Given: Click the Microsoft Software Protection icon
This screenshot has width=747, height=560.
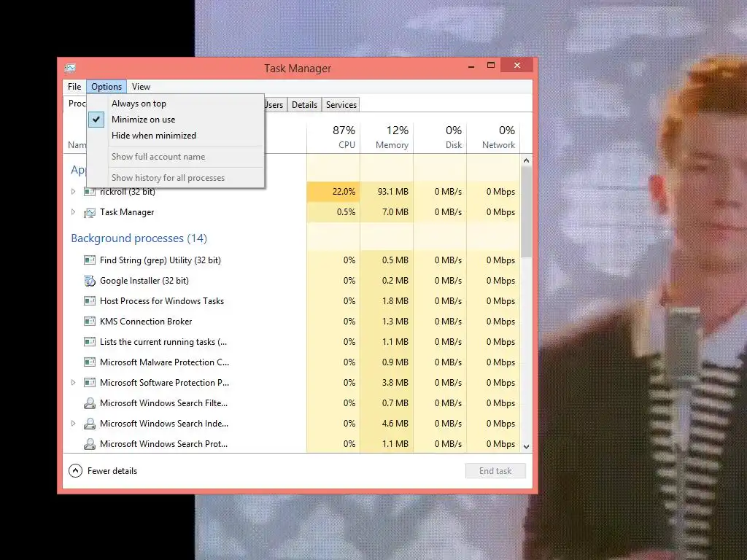Looking at the screenshot, I should tap(90, 383).
